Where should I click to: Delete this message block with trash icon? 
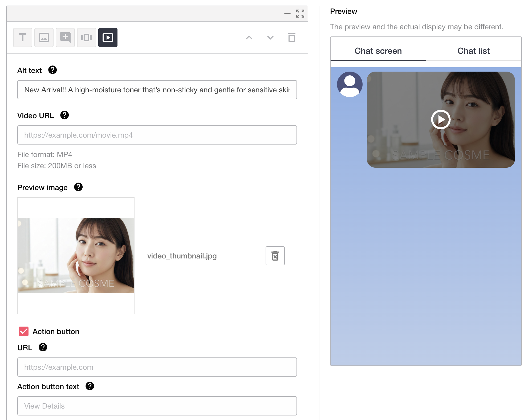pyautogui.click(x=292, y=38)
